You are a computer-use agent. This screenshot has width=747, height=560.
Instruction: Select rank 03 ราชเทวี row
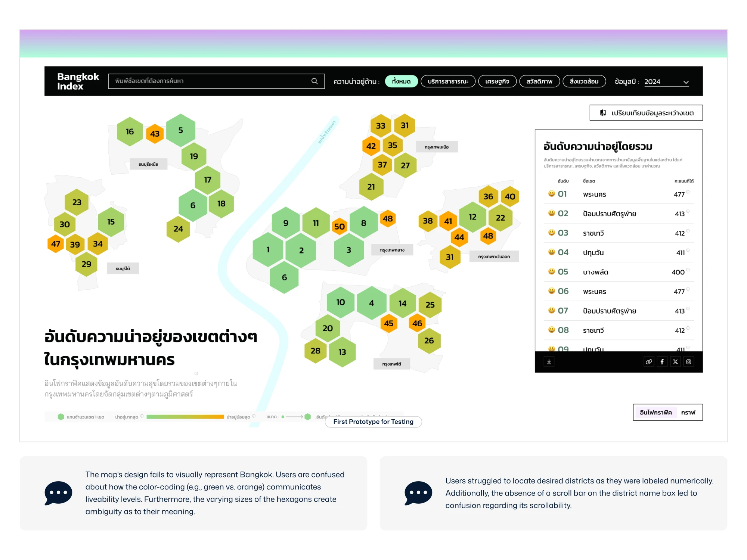click(x=619, y=233)
